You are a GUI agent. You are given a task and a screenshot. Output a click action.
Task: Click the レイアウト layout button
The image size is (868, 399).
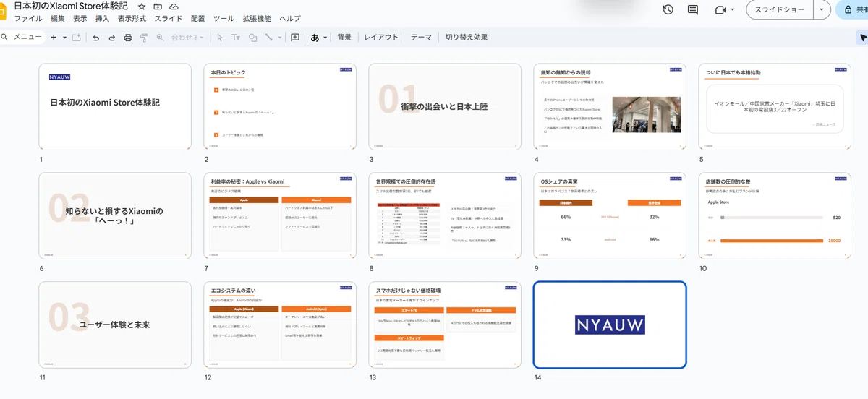pos(381,37)
